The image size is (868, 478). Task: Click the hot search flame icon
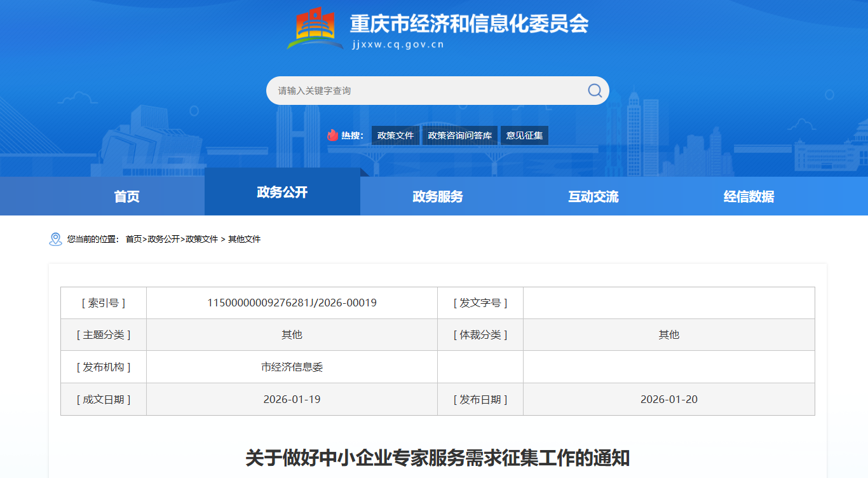(x=332, y=135)
